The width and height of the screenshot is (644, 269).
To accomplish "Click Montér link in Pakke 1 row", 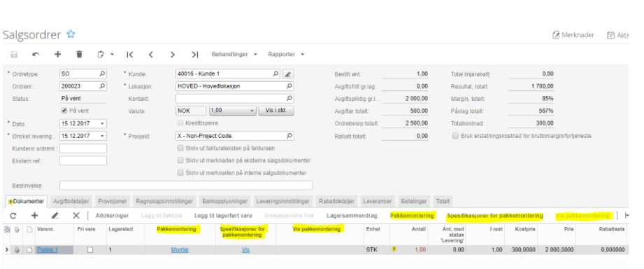I will click(x=180, y=249).
